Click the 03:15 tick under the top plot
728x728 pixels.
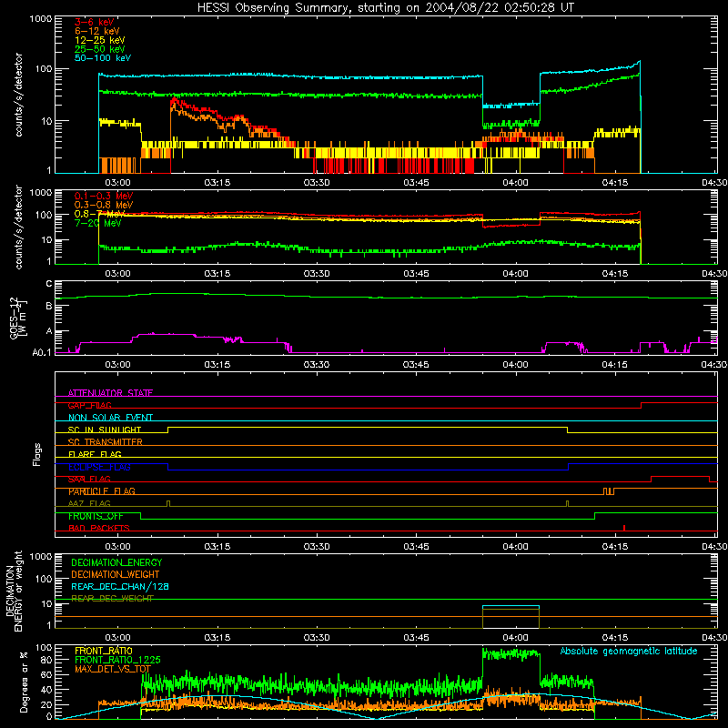217,183
